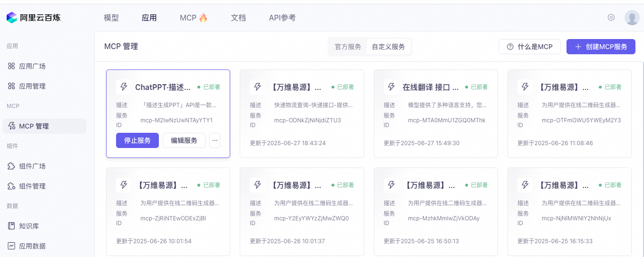Click lightning icon on mcp-ODNkZjNiNjdiZTU3 card
Viewport: 644px width, 257px height.
click(x=257, y=87)
